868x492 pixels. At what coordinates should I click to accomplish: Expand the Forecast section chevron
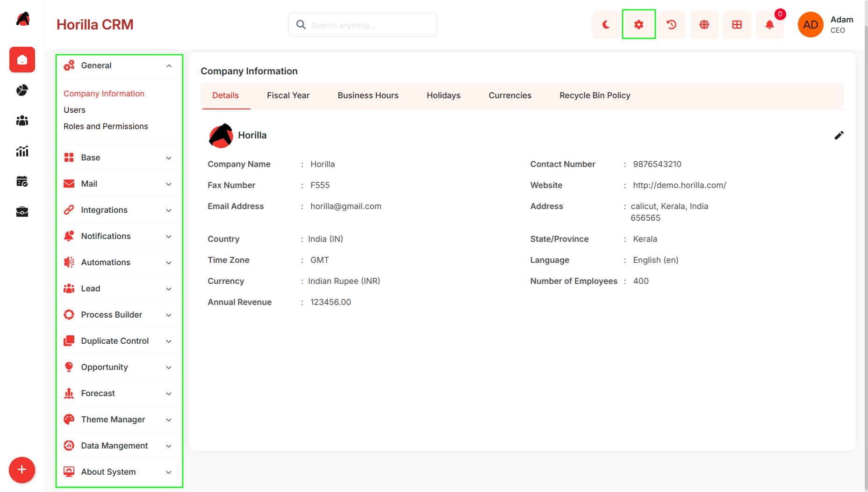(x=169, y=394)
